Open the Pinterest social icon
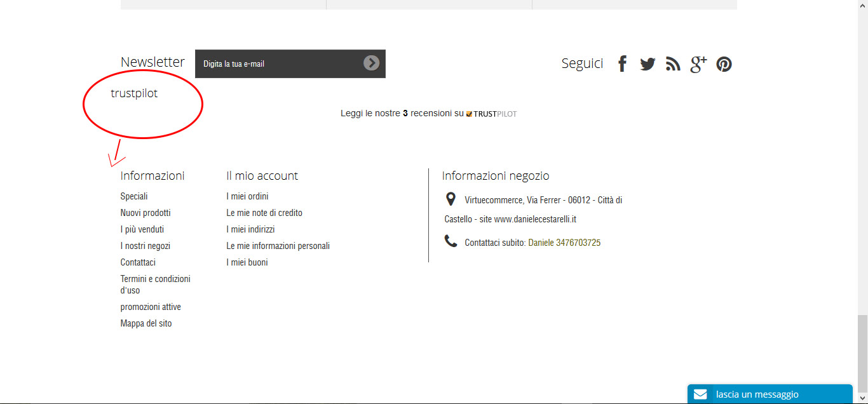This screenshot has width=868, height=404. click(x=724, y=64)
